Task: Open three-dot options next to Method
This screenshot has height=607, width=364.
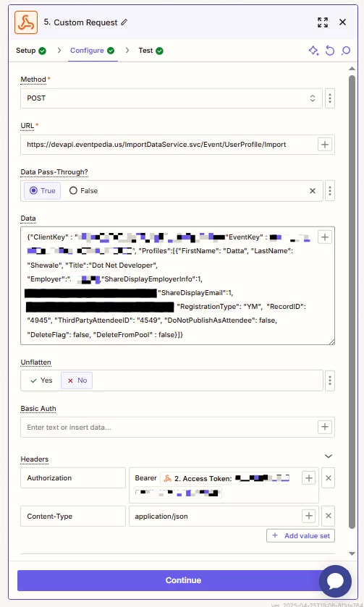Action: pos(329,98)
